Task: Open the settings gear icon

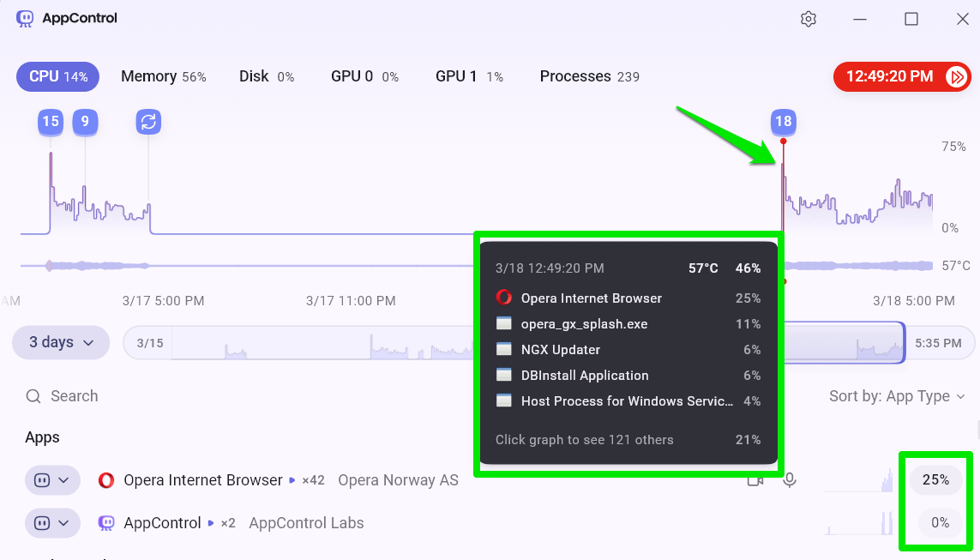Action: click(808, 19)
